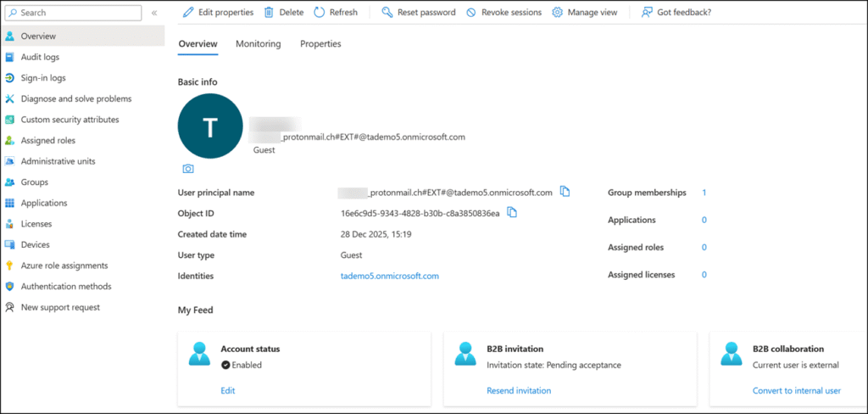Click the camera icon under avatar
This screenshot has width=868, height=414.
(x=188, y=169)
